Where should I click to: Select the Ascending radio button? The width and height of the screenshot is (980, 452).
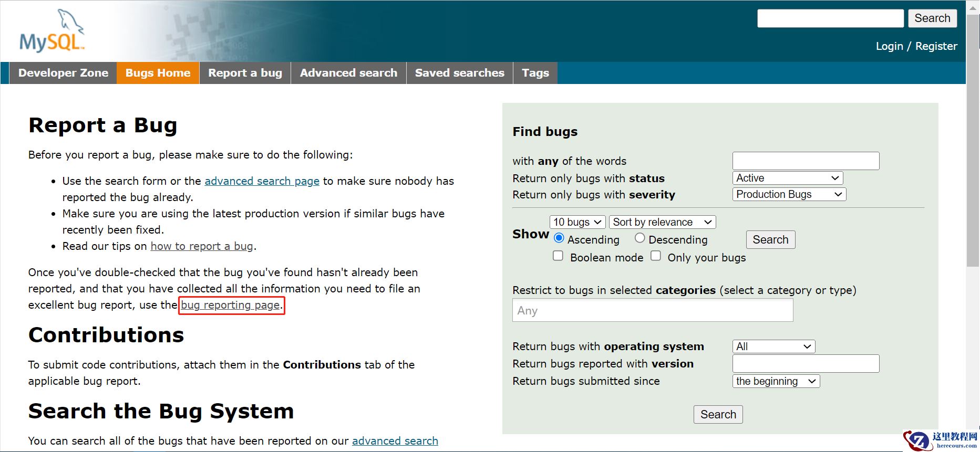pos(559,238)
